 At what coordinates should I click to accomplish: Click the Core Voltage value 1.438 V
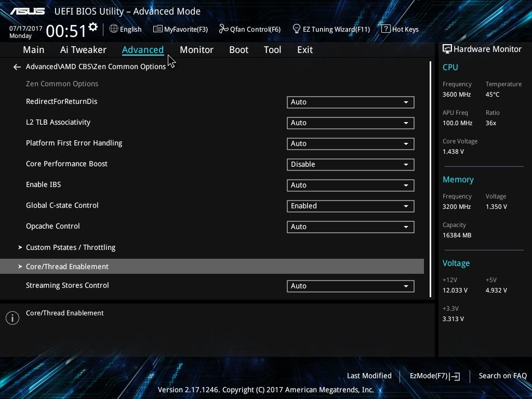pyautogui.click(x=453, y=151)
